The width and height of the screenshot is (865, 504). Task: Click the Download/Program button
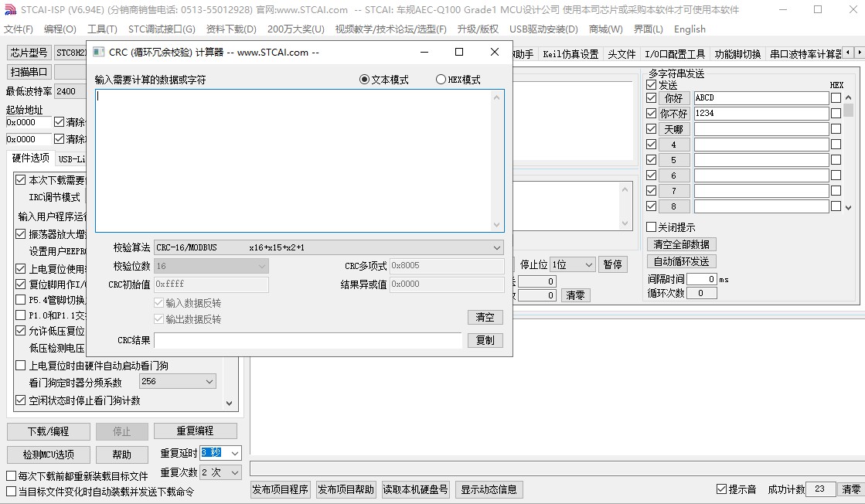click(49, 431)
